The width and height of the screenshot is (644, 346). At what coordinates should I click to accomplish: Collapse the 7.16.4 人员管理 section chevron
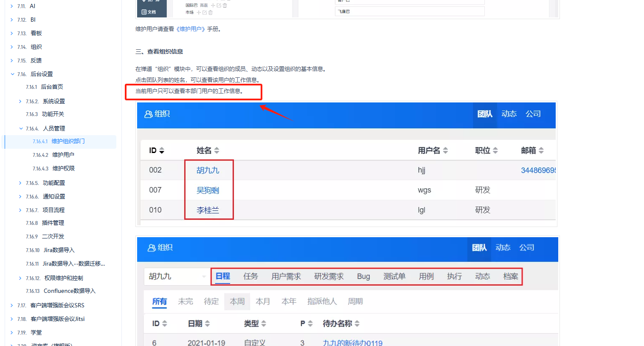pos(21,128)
